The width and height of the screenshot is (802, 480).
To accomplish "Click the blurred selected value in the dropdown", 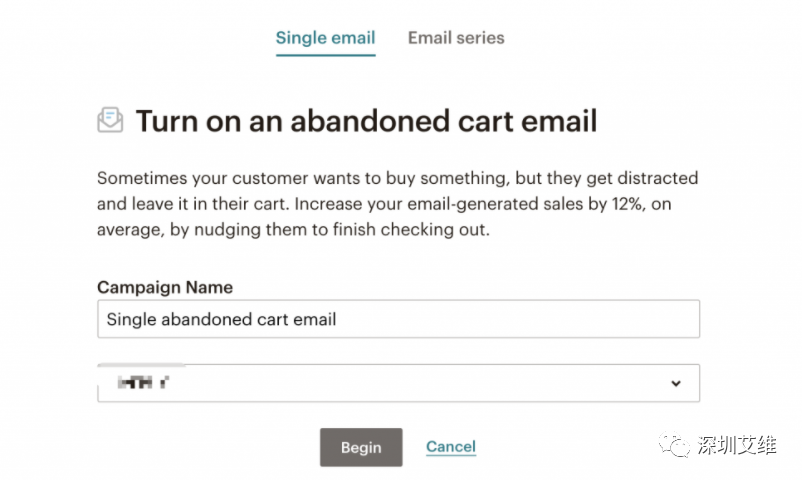I will pos(140,382).
